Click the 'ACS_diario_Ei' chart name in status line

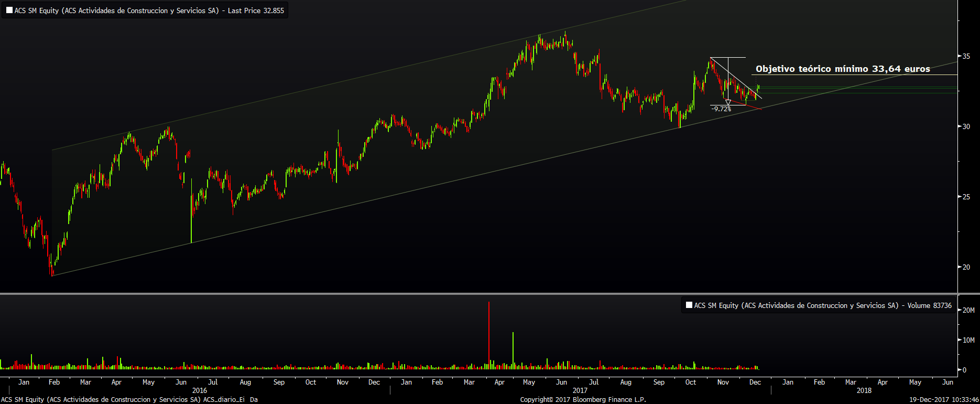(x=224, y=400)
